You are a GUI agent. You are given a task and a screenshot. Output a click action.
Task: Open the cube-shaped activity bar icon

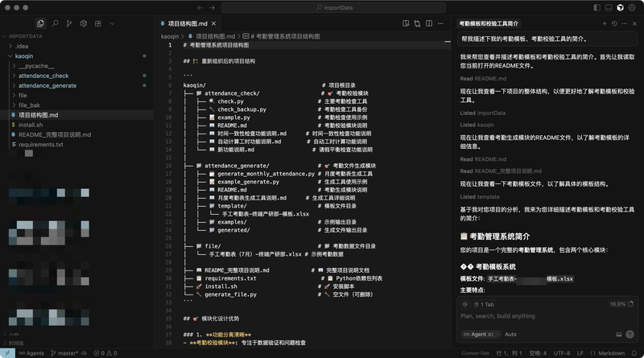click(84, 23)
